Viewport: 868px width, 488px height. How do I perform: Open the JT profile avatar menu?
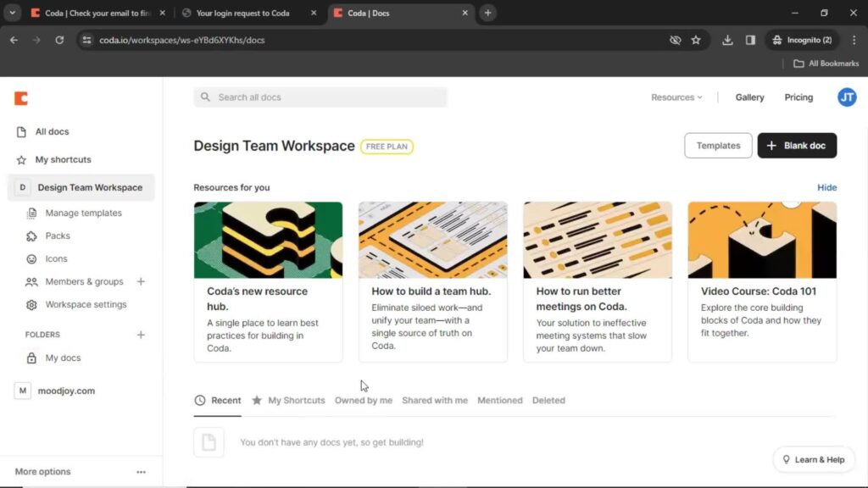point(847,97)
